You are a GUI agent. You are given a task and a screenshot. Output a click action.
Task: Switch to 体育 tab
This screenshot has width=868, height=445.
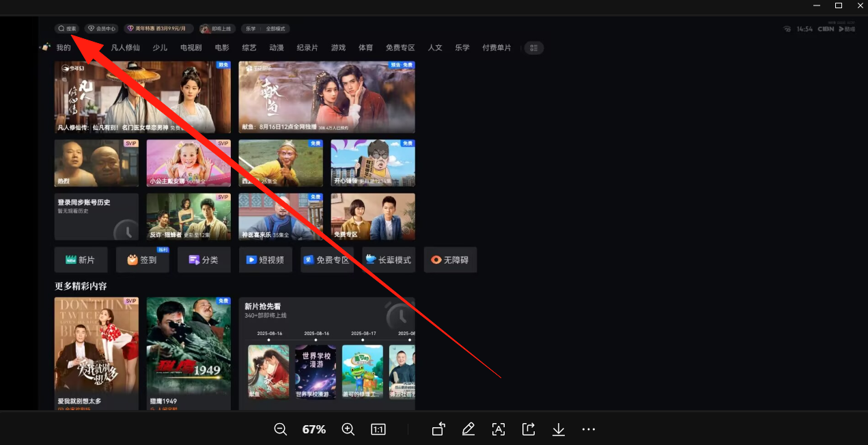click(x=366, y=48)
